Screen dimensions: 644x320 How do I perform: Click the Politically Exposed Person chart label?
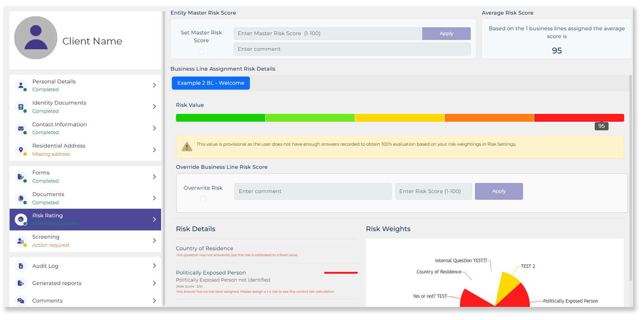pyautogui.click(x=571, y=301)
